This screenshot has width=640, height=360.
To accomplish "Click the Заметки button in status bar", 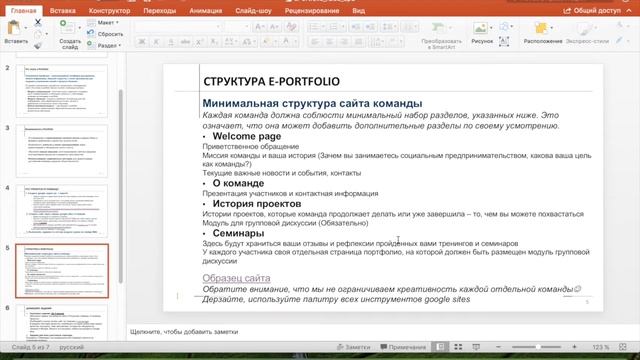I will pos(353,347).
